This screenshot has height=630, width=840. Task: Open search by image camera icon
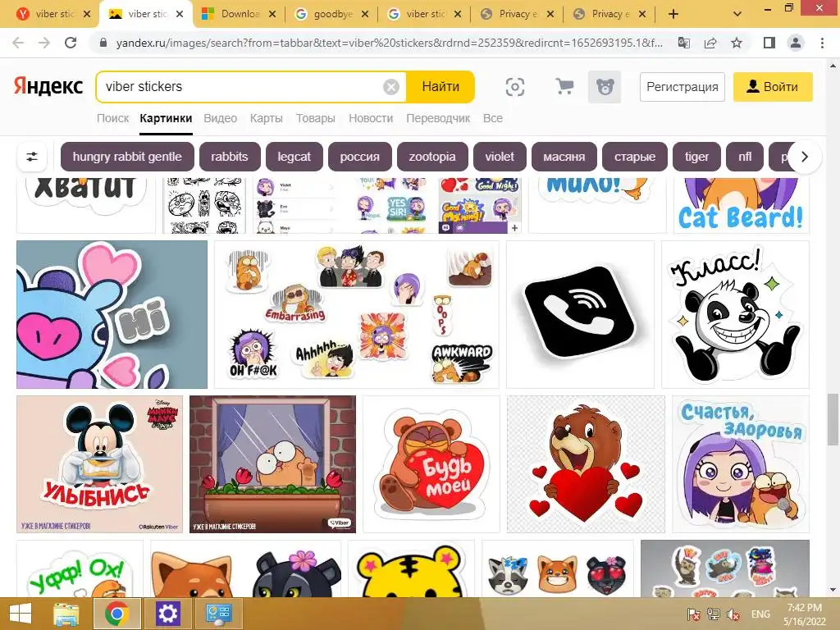(x=515, y=87)
